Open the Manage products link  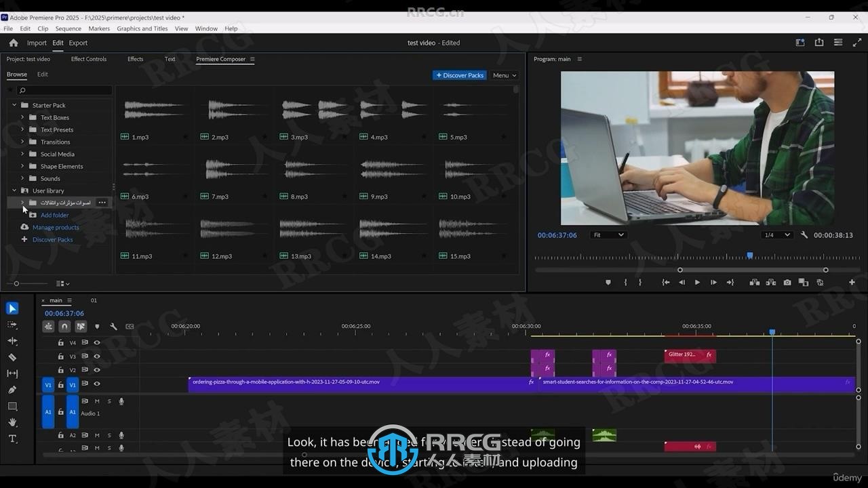coord(56,227)
